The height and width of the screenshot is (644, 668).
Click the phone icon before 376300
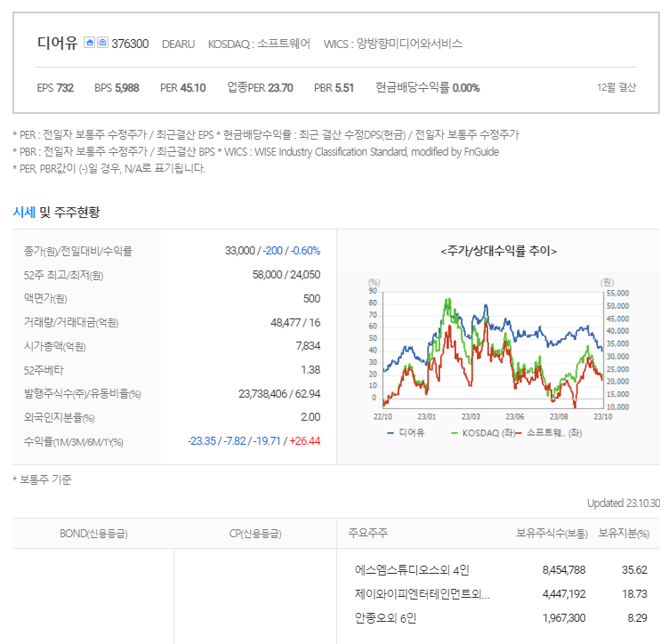pos(102,43)
